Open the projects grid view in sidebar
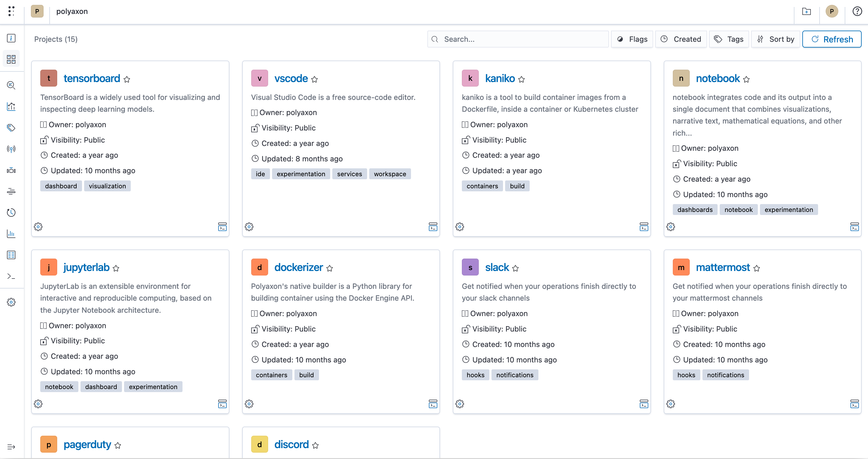Viewport: 868px width, 459px height. pyautogui.click(x=11, y=59)
